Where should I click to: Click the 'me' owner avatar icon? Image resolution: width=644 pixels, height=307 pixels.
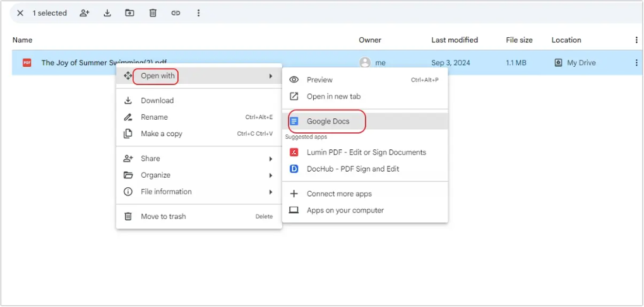[365, 62]
